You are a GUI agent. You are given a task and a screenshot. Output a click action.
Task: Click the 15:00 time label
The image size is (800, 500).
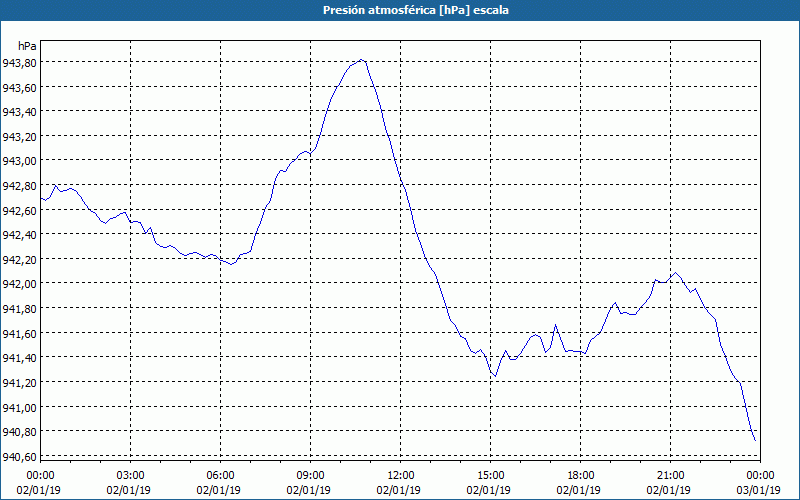(490, 476)
